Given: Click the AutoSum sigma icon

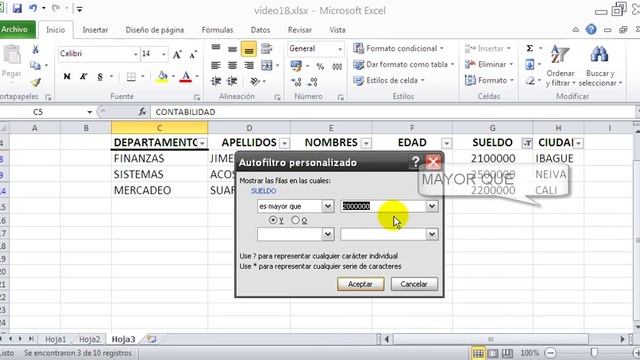Looking at the screenshot, I should 530,48.
